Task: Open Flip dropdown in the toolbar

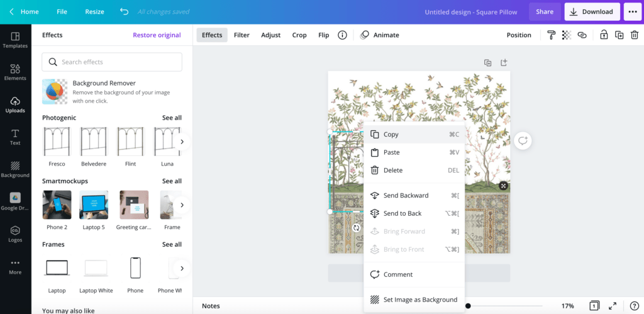Action: 324,35
